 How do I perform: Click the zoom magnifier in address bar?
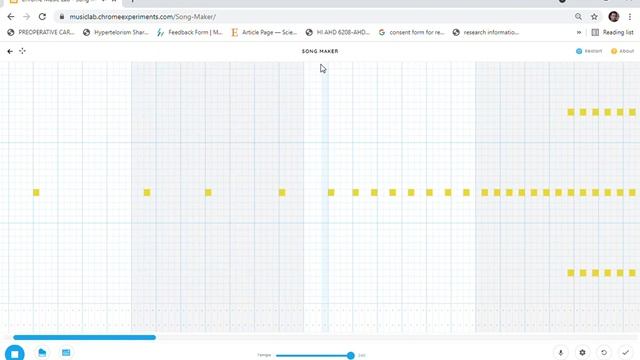pos(578,17)
